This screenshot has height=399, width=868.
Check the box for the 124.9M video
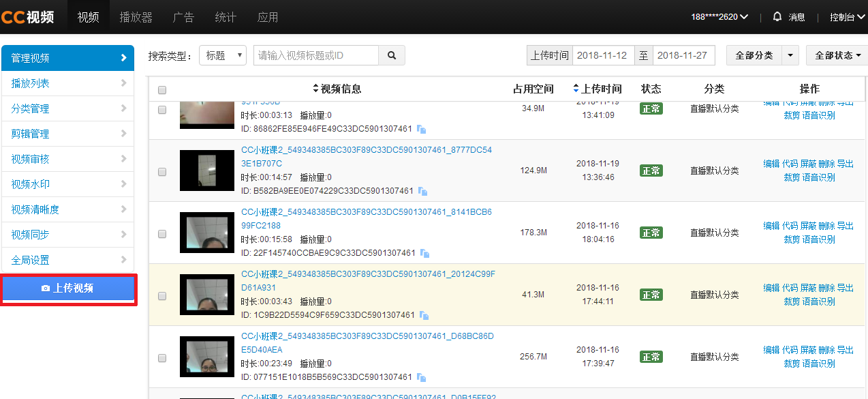(162, 172)
